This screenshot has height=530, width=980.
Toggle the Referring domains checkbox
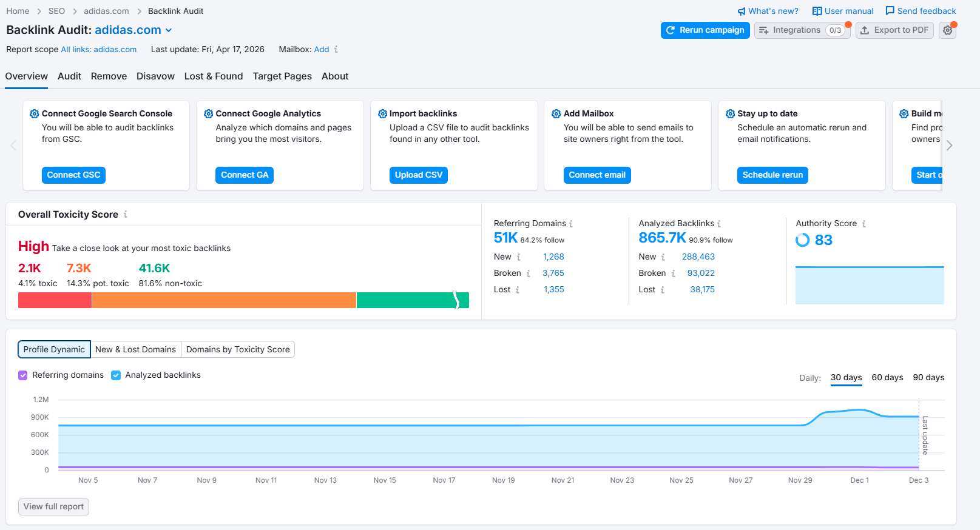click(x=23, y=375)
